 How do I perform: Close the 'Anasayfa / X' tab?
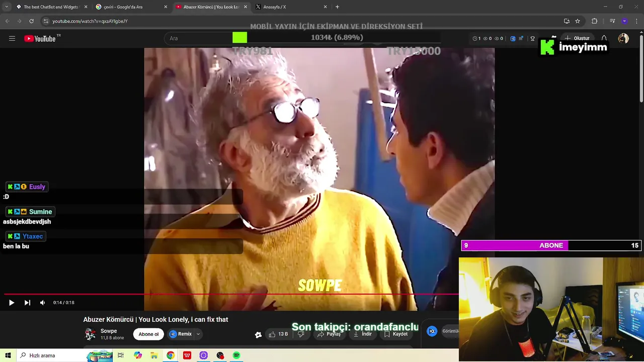[325, 7]
